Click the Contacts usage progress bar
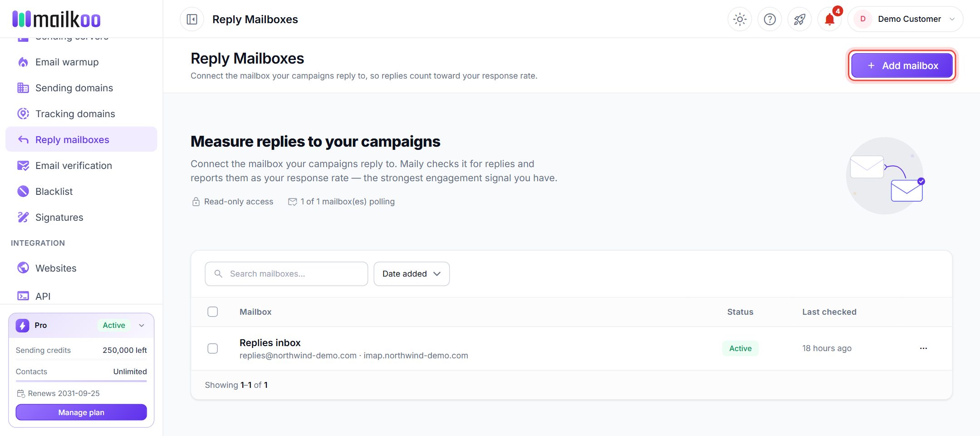 [x=81, y=381]
